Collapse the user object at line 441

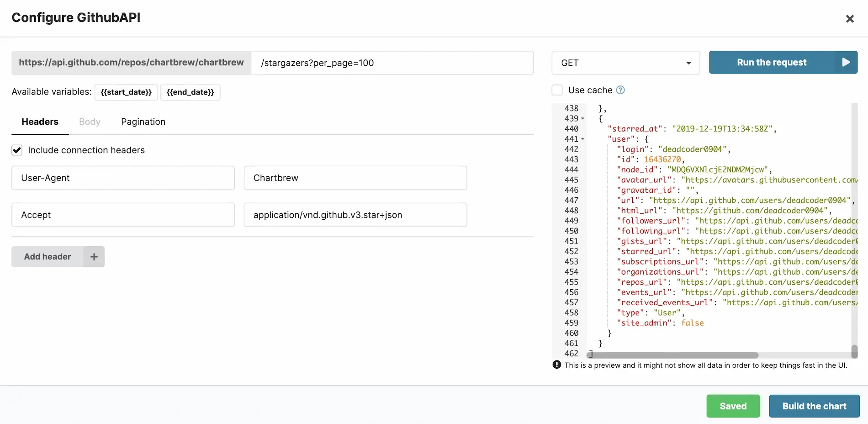pos(583,139)
